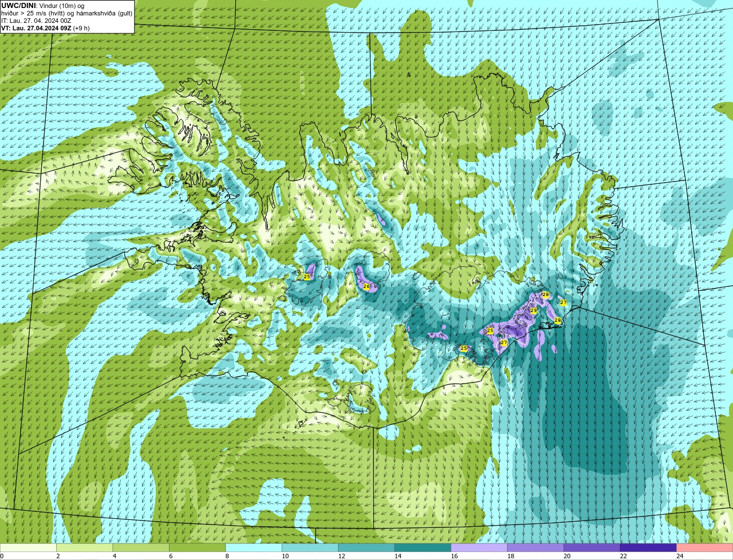Choose the dark indigo 22–24 legend swatch

649,547
